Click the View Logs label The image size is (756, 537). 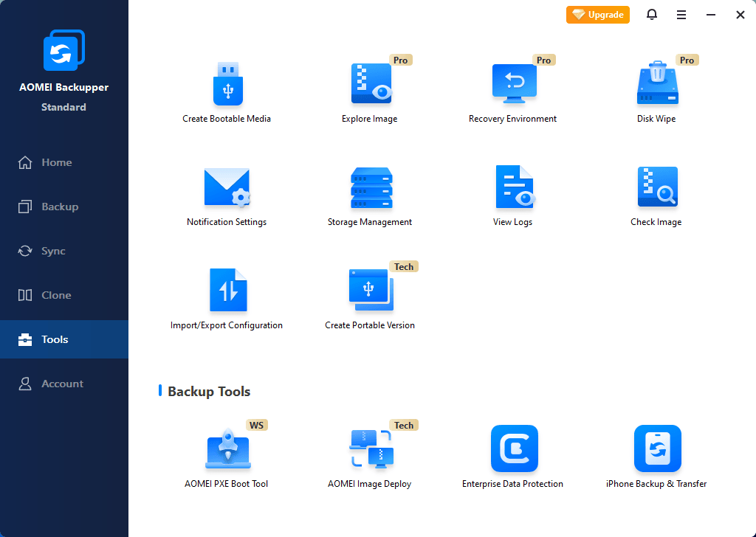tap(512, 222)
